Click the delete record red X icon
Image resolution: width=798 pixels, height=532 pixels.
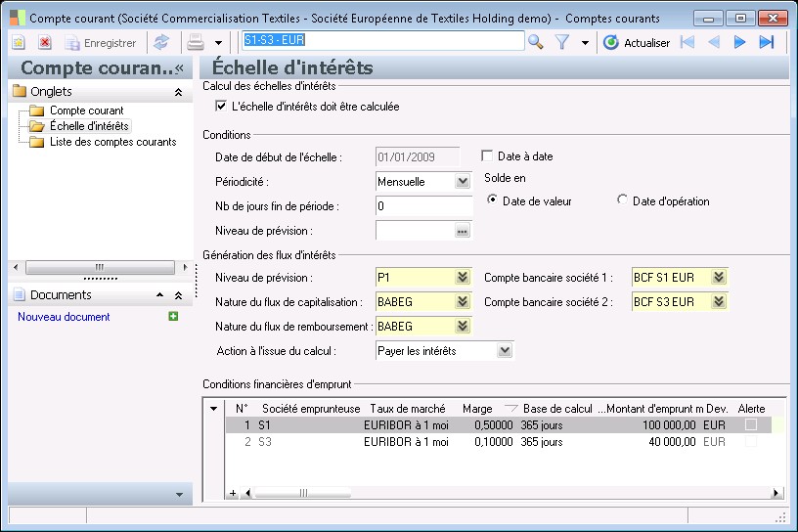tap(45, 42)
